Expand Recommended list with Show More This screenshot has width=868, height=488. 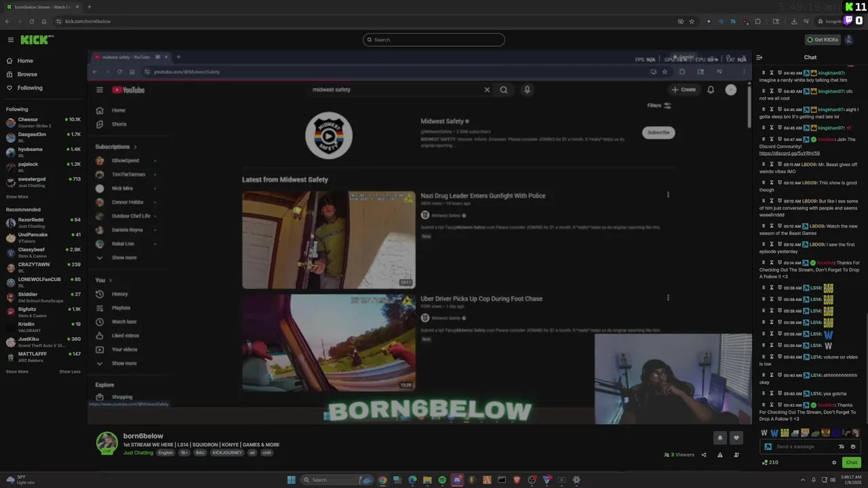(17, 372)
